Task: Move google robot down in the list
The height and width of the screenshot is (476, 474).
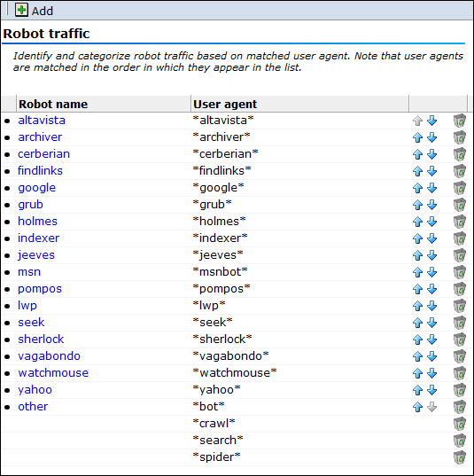Action: pyautogui.click(x=431, y=188)
